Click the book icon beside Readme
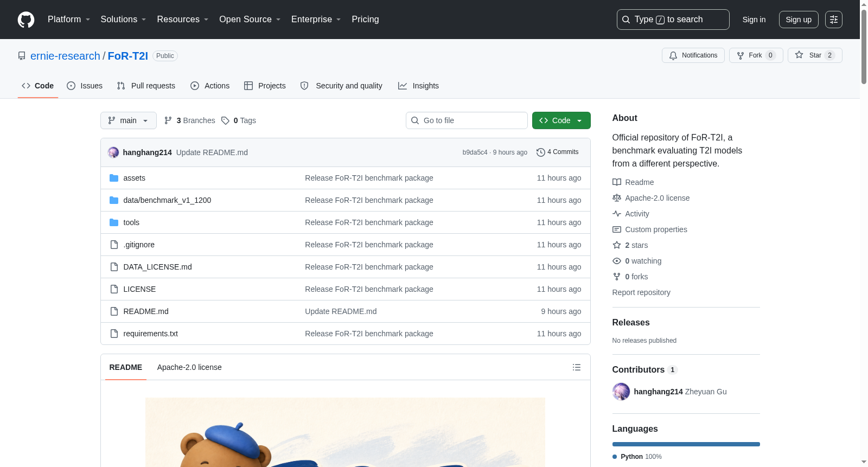 tap(617, 182)
